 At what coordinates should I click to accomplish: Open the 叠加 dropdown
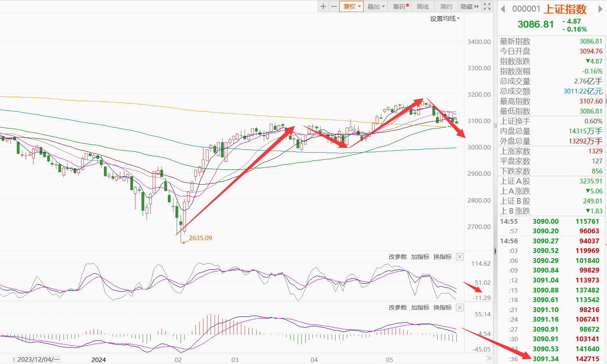click(376, 6)
